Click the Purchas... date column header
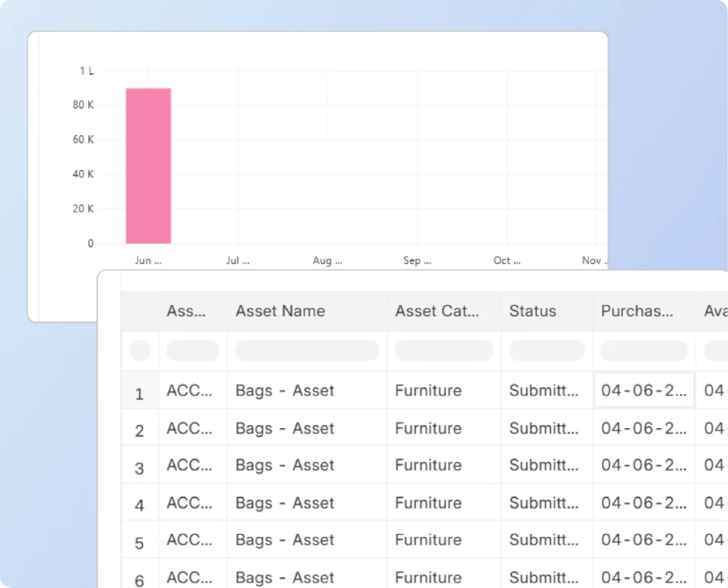 [637, 311]
